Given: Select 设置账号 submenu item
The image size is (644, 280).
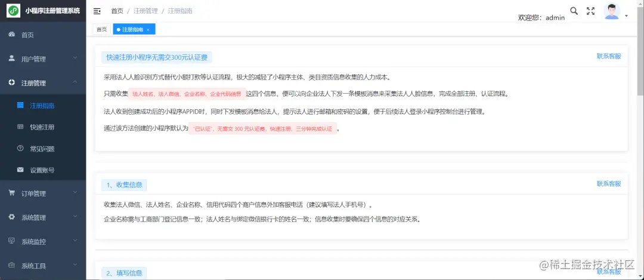Looking at the screenshot, I should coord(43,170).
